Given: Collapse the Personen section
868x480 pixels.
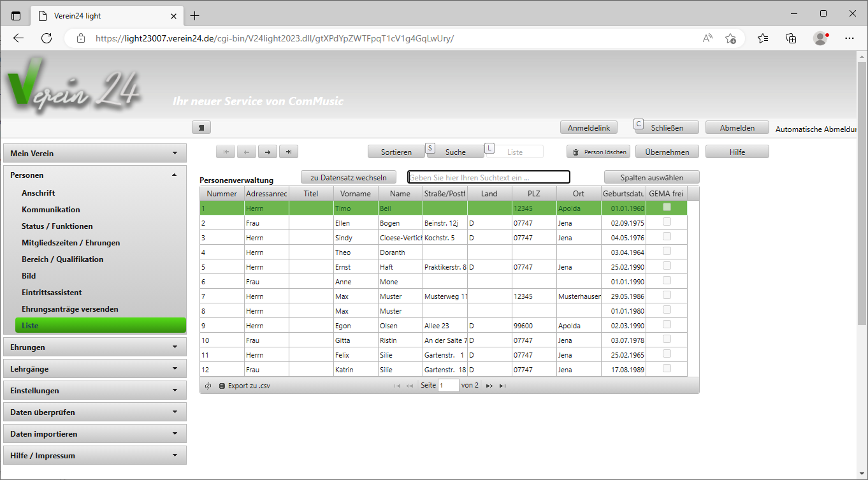Looking at the screenshot, I should (x=95, y=175).
